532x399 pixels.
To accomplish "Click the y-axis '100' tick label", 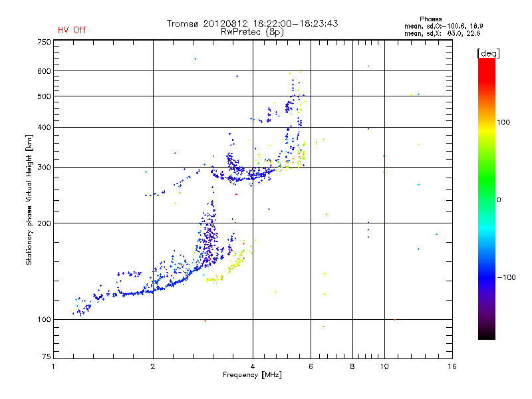I will 44,320.
